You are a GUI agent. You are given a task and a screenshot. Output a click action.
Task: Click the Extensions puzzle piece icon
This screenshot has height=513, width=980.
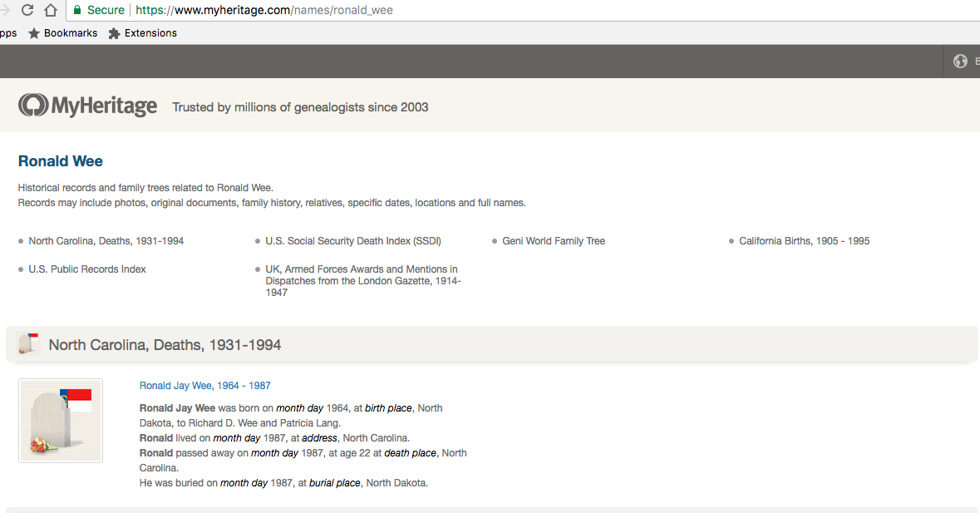pyautogui.click(x=115, y=33)
